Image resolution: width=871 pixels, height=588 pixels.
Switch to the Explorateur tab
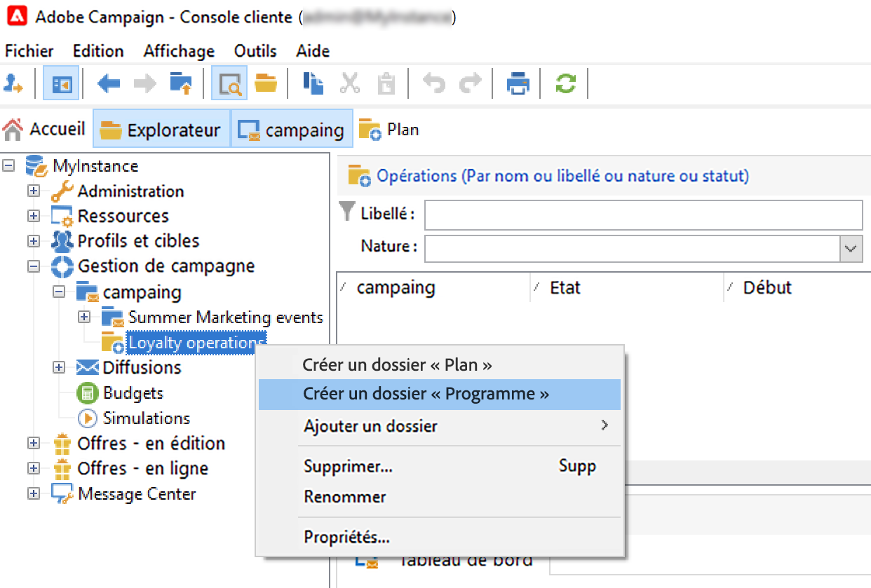(x=161, y=130)
